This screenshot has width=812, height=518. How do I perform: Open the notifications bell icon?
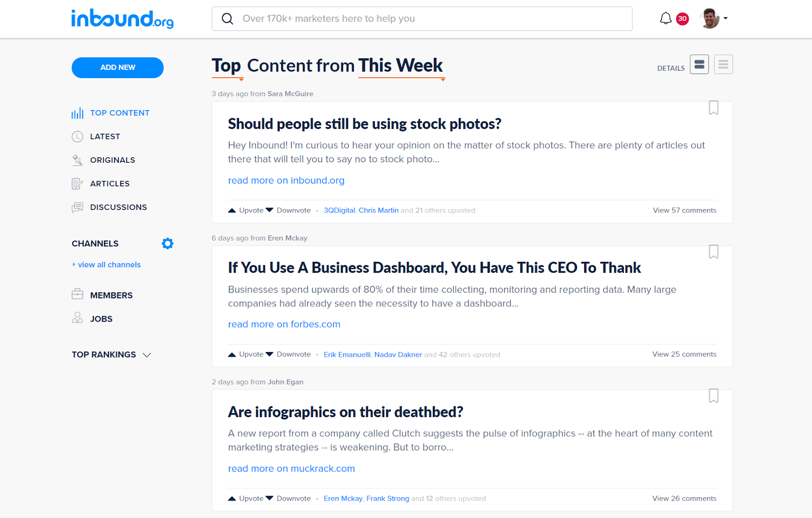pyautogui.click(x=665, y=19)
